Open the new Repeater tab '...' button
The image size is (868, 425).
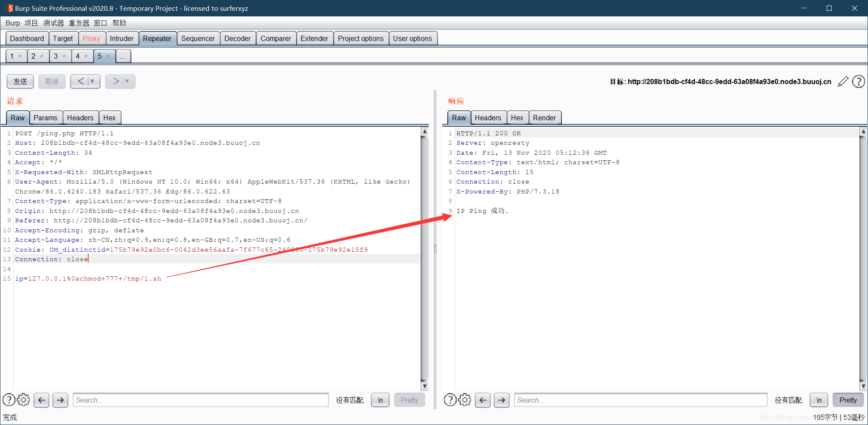(123, 56)
